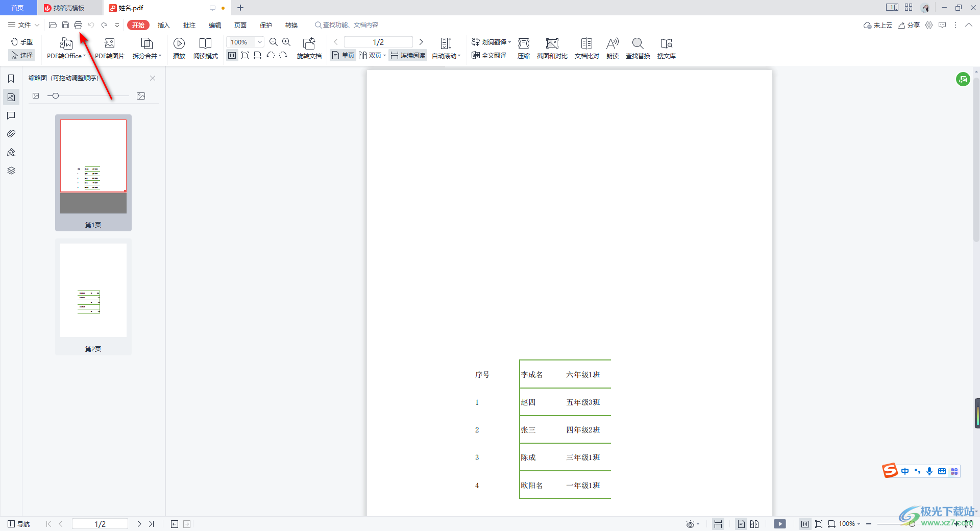The width and height of the screenshot is (980, 531).
Task: Fit page to window in ribbon
Action: tap(245, 55)
